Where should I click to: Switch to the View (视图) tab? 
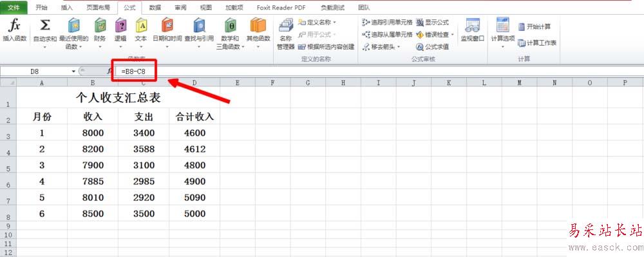click(x=206, y=7)
